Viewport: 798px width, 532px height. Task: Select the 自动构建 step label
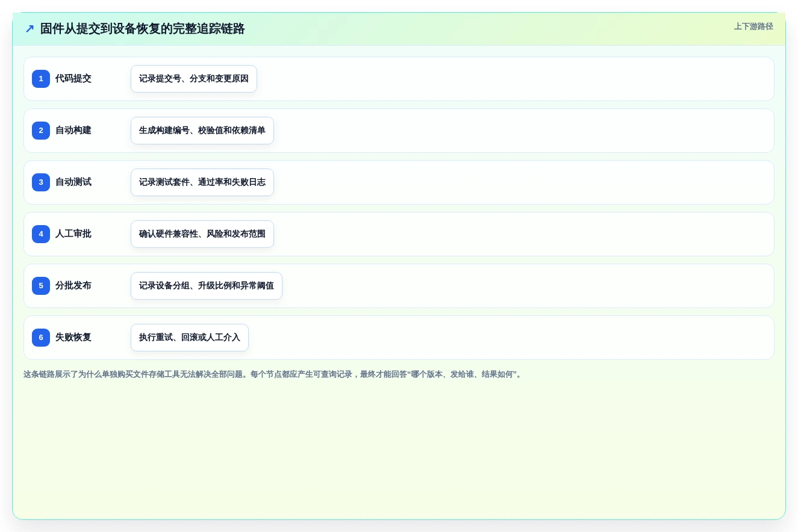pyautogui.click(x=73, y=131)
